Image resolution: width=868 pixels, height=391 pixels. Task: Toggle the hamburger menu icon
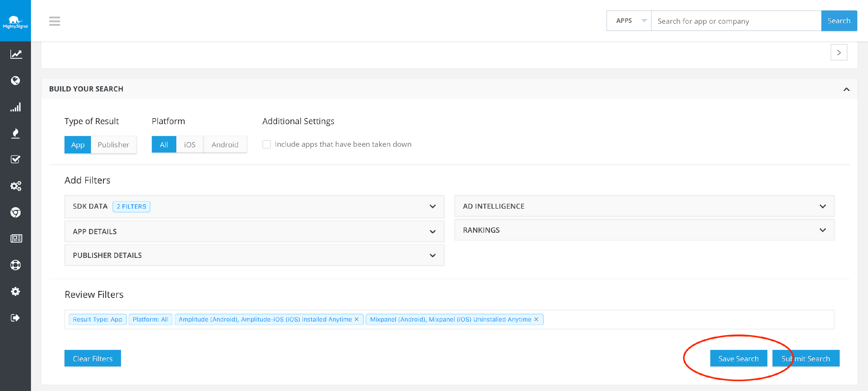click(x=55, y=21)
